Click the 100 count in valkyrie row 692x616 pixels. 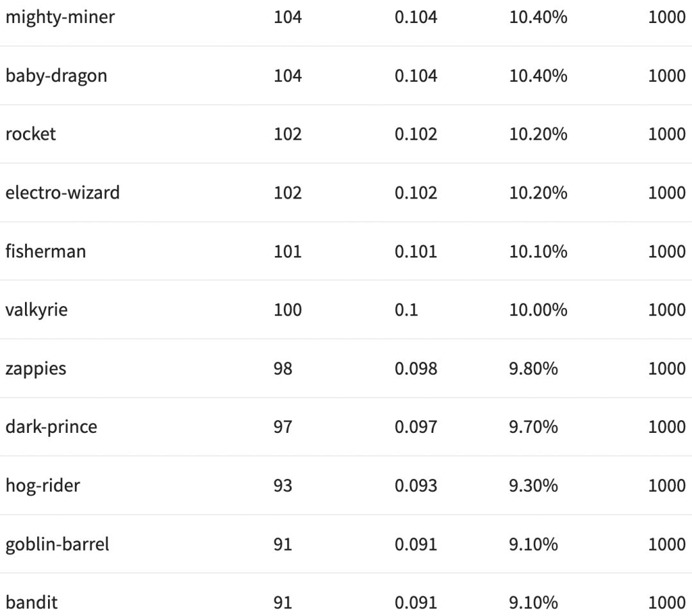[288, 310]
